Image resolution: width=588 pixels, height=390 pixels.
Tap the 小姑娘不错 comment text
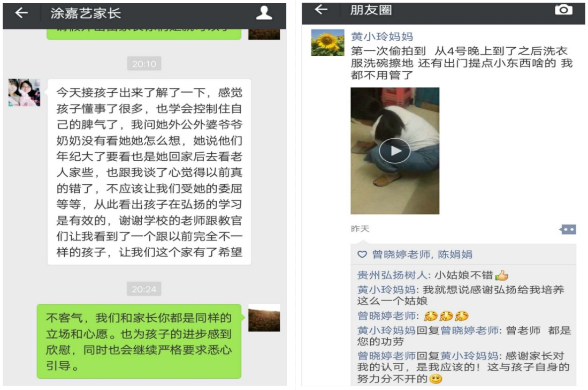coord(464,275)
